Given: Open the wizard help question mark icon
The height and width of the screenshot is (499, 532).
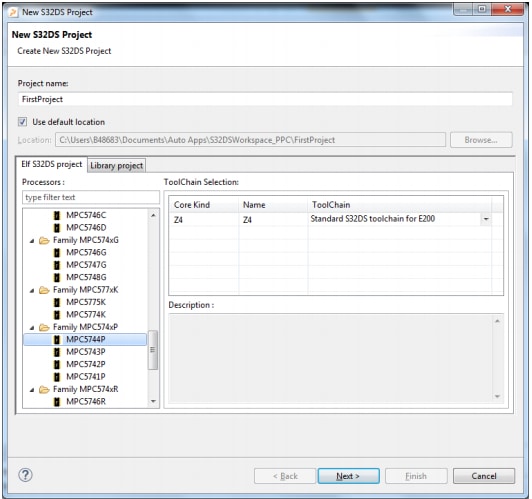Looking at the screenshot, I should point(25,475).
